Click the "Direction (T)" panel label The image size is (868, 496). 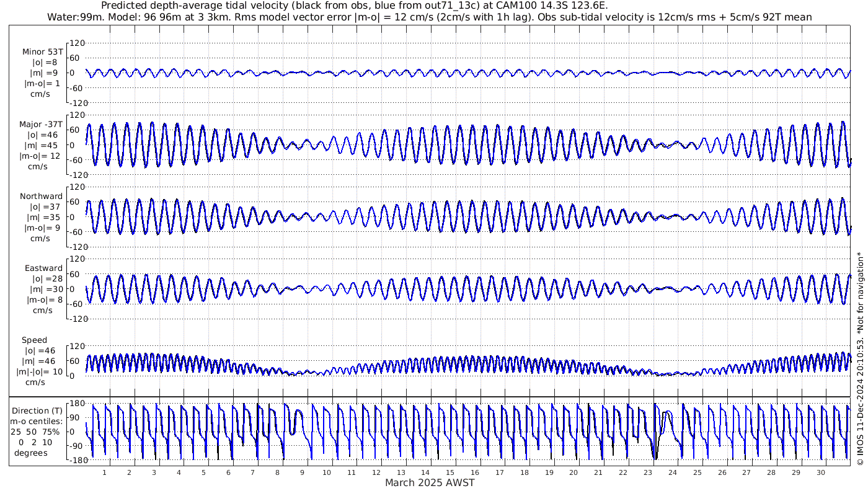point(38,410)
